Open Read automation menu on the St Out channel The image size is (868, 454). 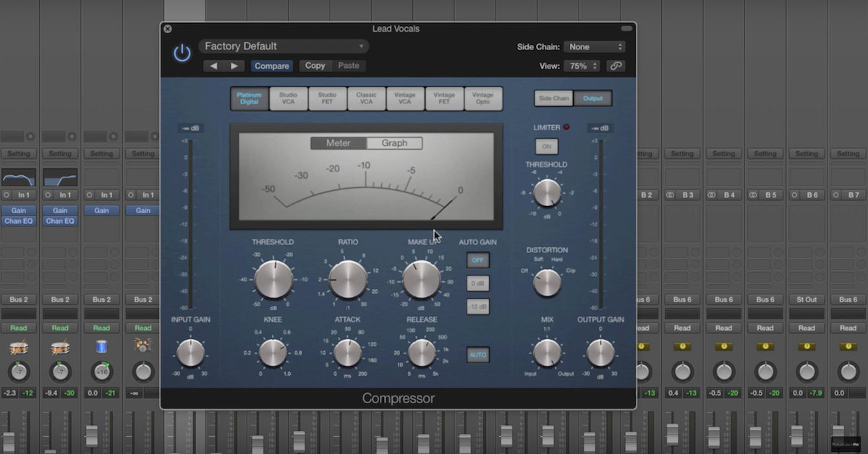click(x=807, y=327)
